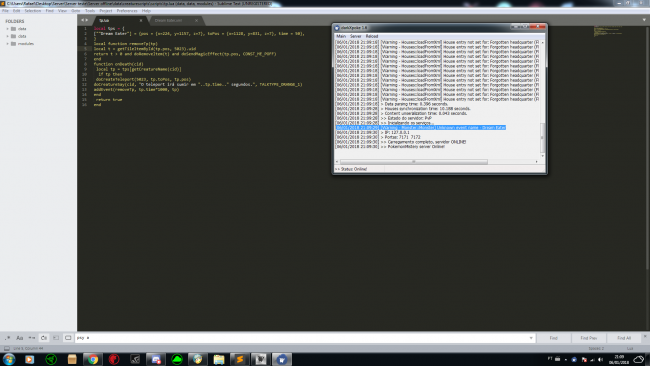650x366 pixels.
Task: Open Discord taskbar icon
Action: tap(156, 359)
